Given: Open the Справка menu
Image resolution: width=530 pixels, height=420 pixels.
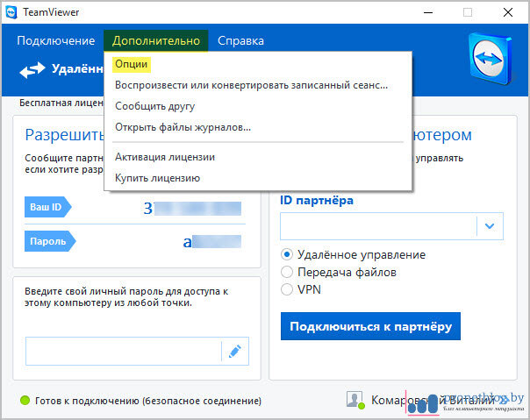Looking at the screenshot, I should click(x=240, y=41).
